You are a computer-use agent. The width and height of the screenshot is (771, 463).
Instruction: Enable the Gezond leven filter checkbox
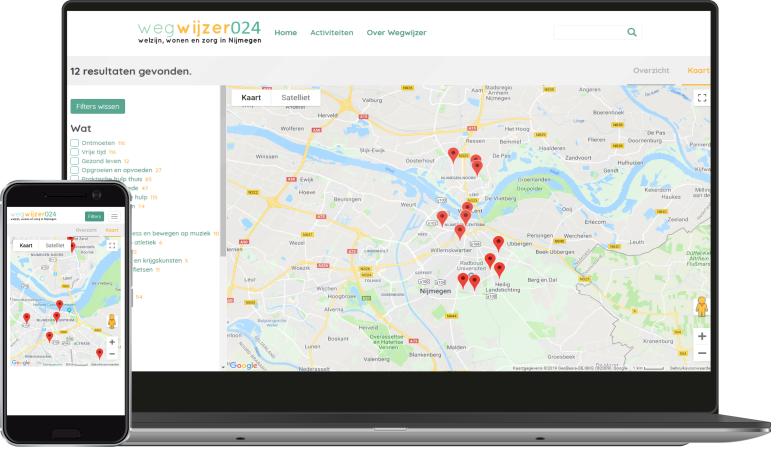tap(75, 161)
